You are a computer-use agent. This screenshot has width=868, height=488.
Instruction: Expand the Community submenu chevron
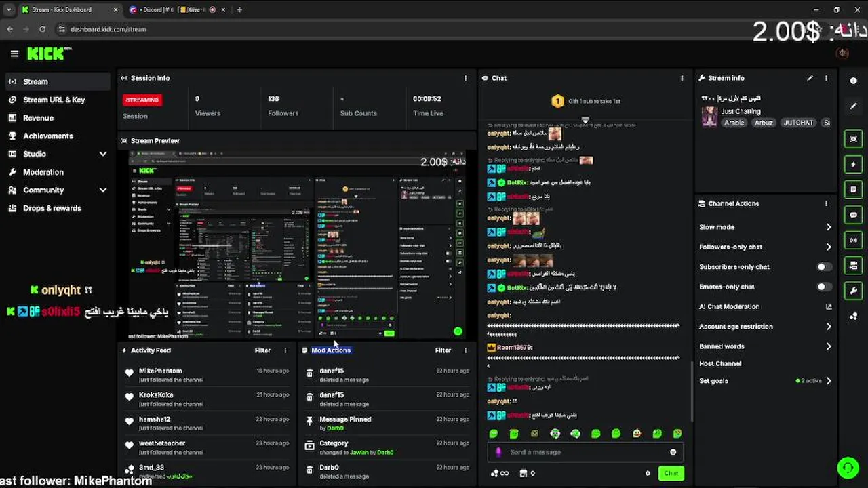click(103, 190)
